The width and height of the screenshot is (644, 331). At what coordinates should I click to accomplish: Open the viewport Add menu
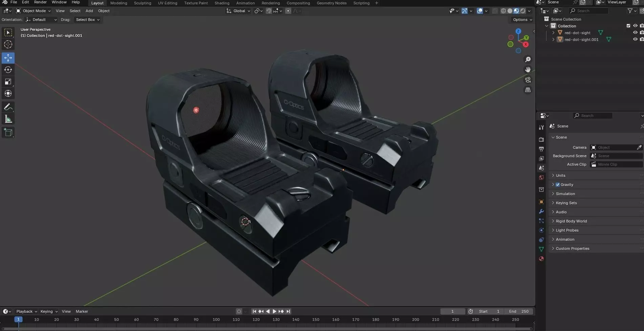89,11
